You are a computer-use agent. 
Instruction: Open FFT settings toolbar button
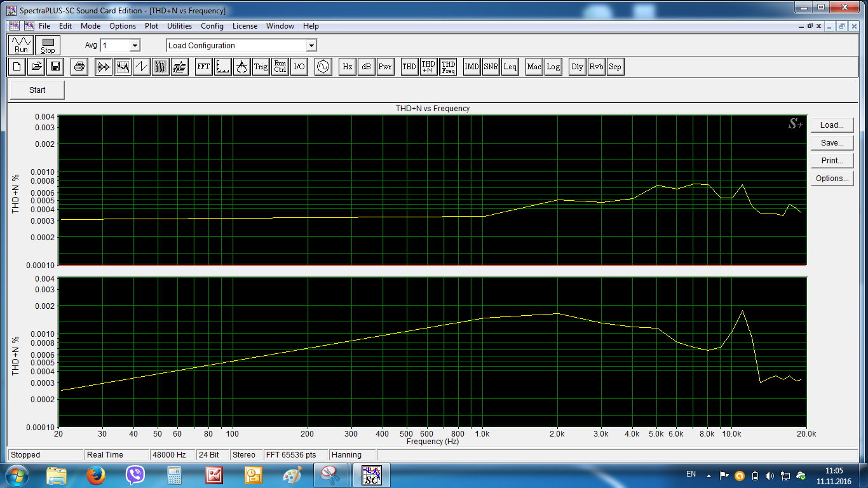tap(203, 67)
